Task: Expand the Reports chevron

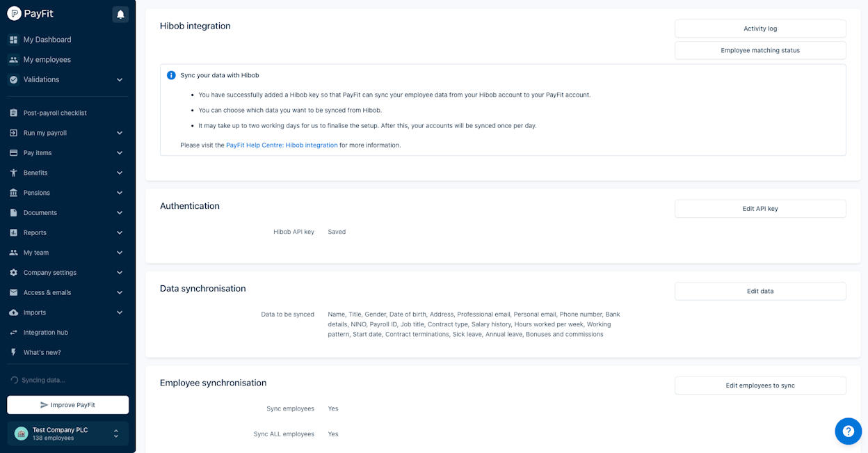Action: pyautogui.click(x=120, y=232)
